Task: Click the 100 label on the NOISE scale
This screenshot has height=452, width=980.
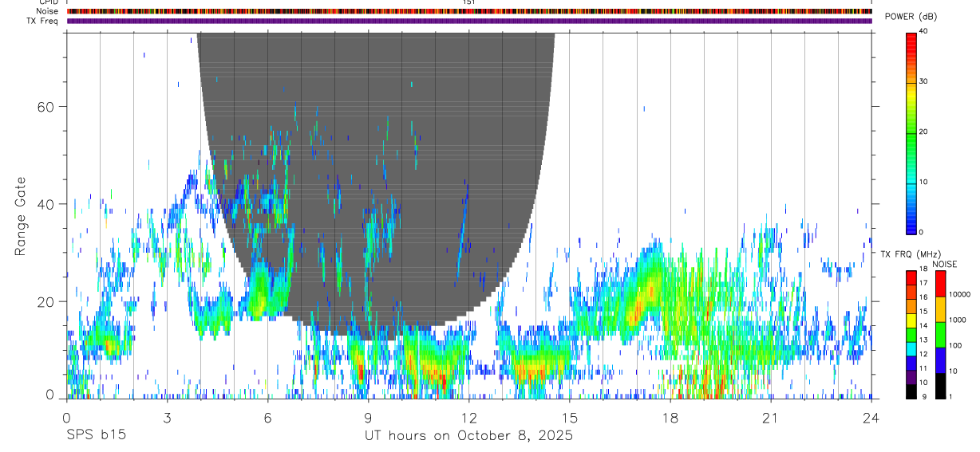Action: pyautogui.click(x=955, y=345)
